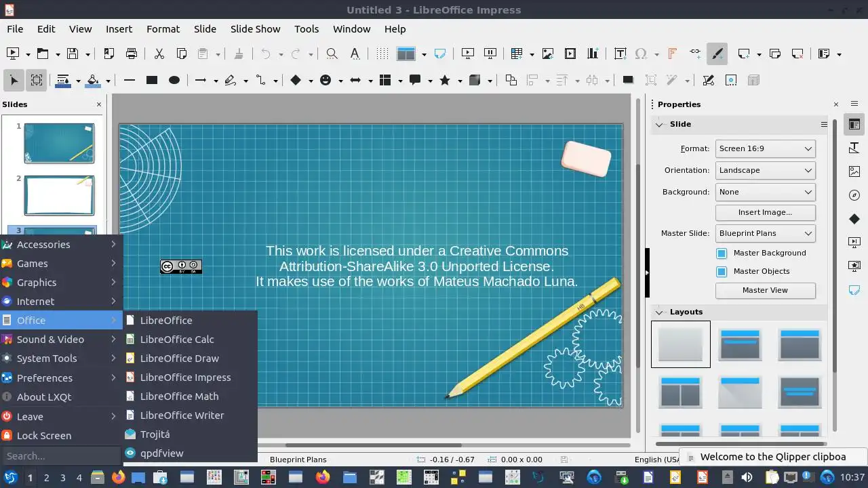868x488 pixels.
Task: Open the Slide Show menu
Action: click(255, 29)
